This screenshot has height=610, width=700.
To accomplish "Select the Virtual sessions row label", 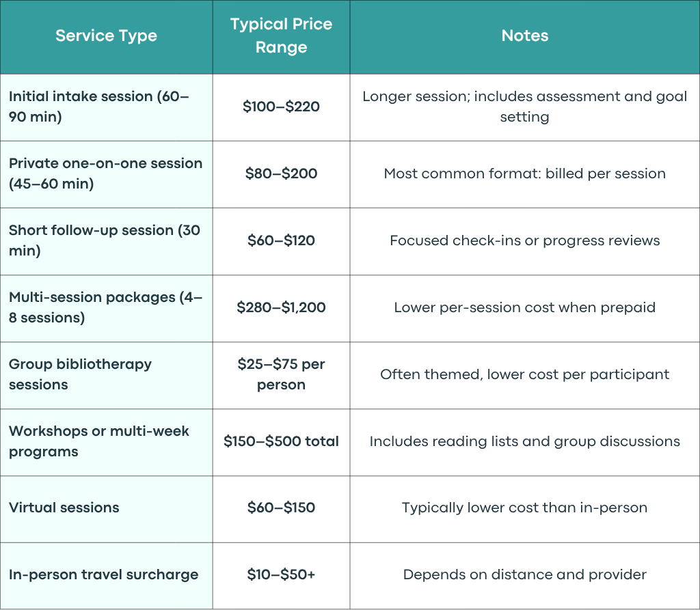I will pos(106,509).
